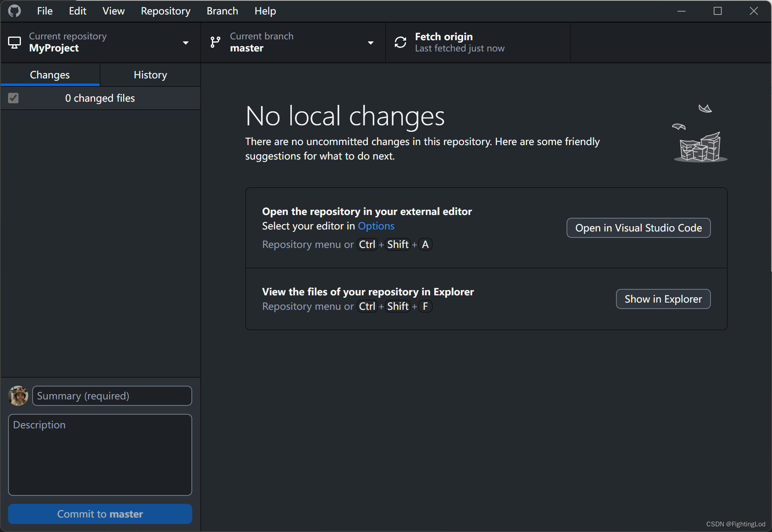Switch to the History tab
The image size is (772, 532).
(150, 75)
